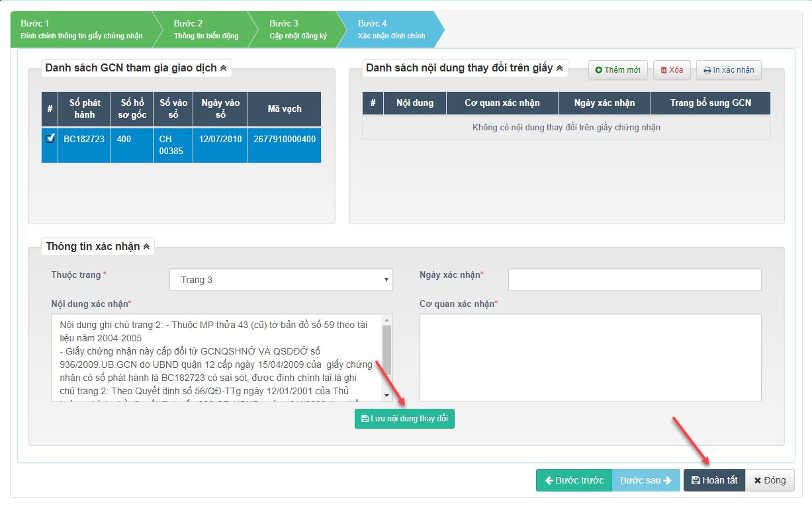Image resolution: width=812 pixels, height=506 pixels.
Task: Click the Xóa trash button
Action: click(672, 70)
